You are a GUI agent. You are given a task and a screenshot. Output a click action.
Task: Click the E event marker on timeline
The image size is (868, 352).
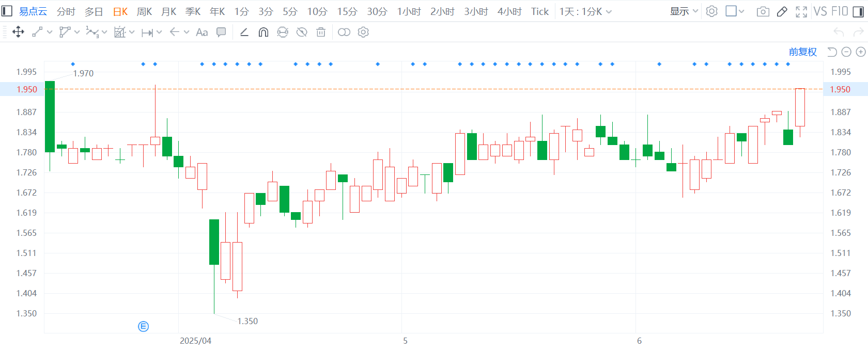(x=144, y=326)
